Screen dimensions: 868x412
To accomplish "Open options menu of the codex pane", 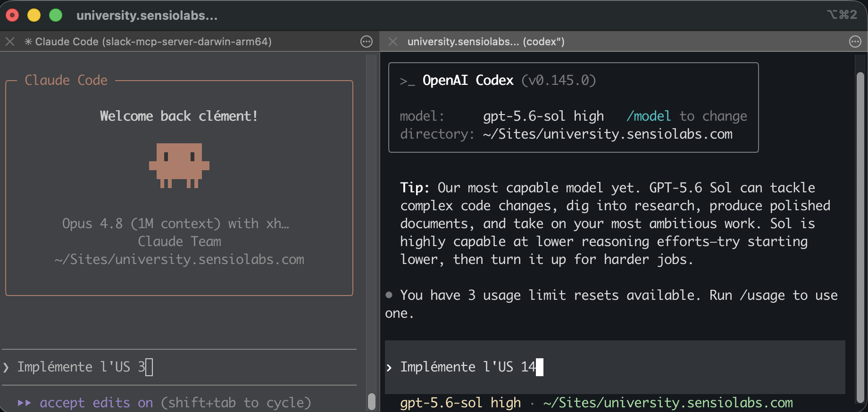I will (855, 41).
